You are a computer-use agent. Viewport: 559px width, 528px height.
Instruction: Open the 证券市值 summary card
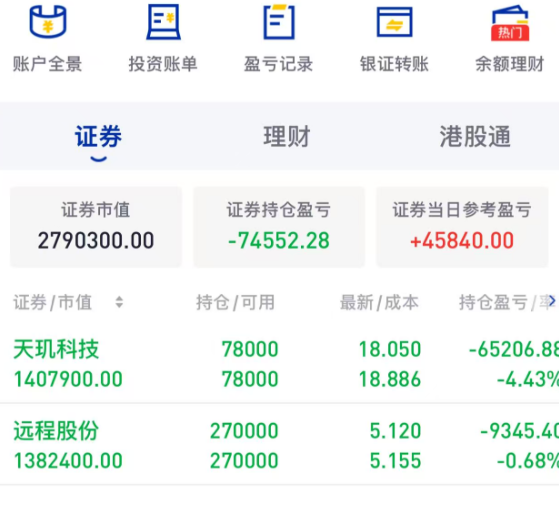point(96,227)
